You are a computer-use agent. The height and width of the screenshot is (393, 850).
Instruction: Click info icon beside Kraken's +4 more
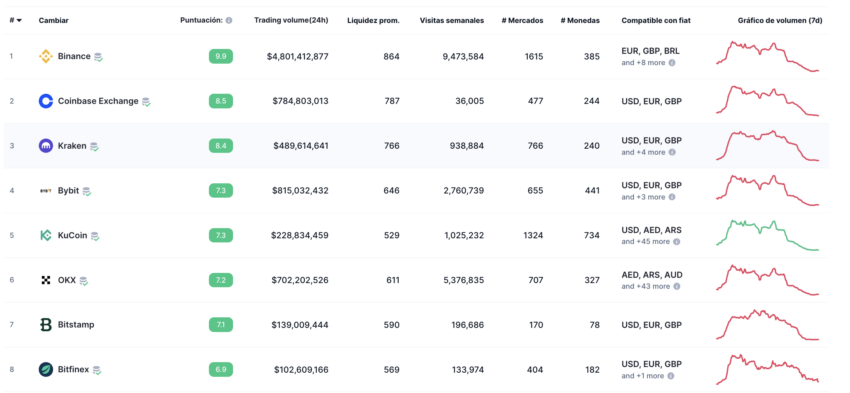672,152
